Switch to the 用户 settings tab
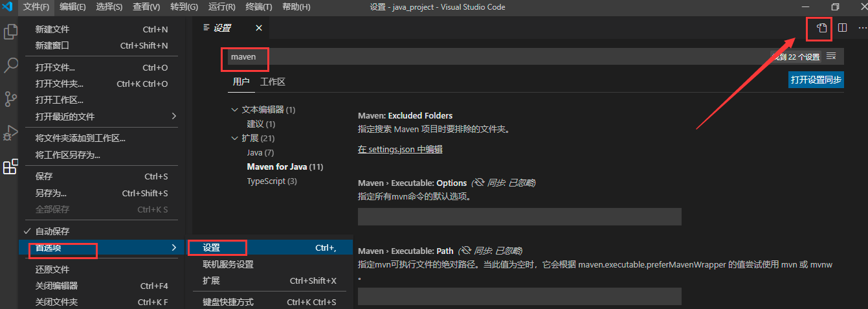The image size is (868, 309). tap(241, 82)
